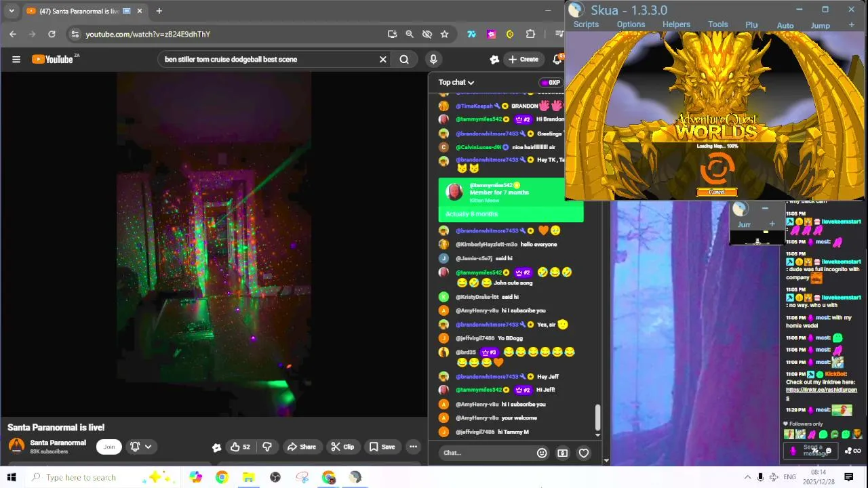Open Chrome zoom magnifier in address bar

(410, 34)
